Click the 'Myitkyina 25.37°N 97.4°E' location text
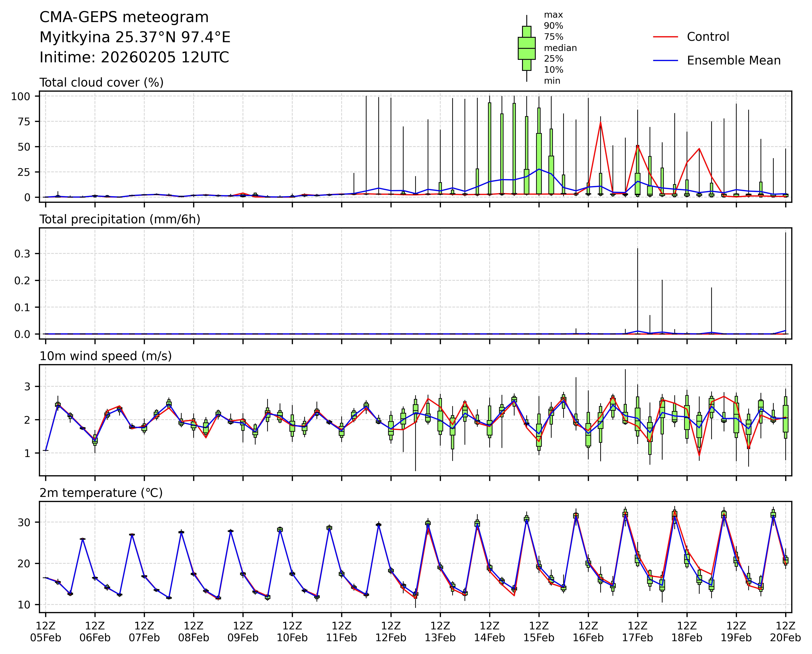The height and width of the screenshot is (654, 812). pyautogui.click(x=135, y=37)
